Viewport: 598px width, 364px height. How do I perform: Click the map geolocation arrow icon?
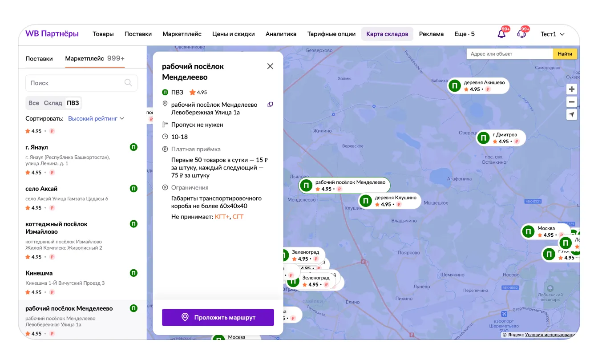[572, 115]
